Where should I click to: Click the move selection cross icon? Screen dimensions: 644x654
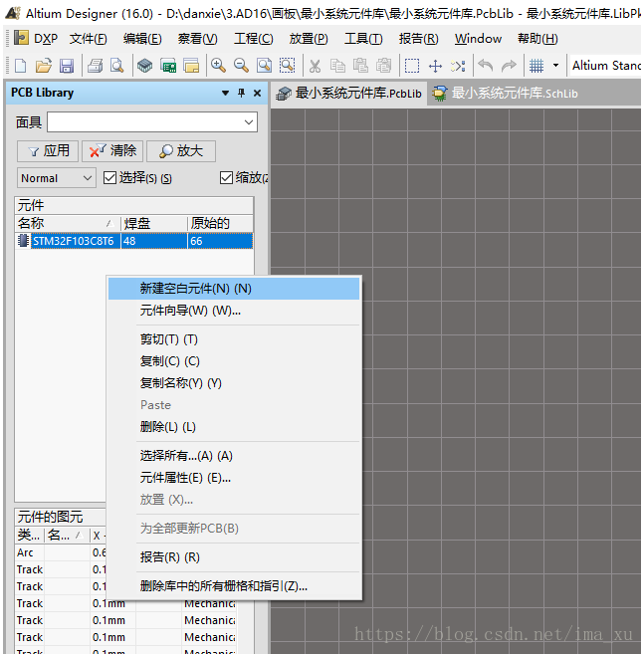(434, 66)
